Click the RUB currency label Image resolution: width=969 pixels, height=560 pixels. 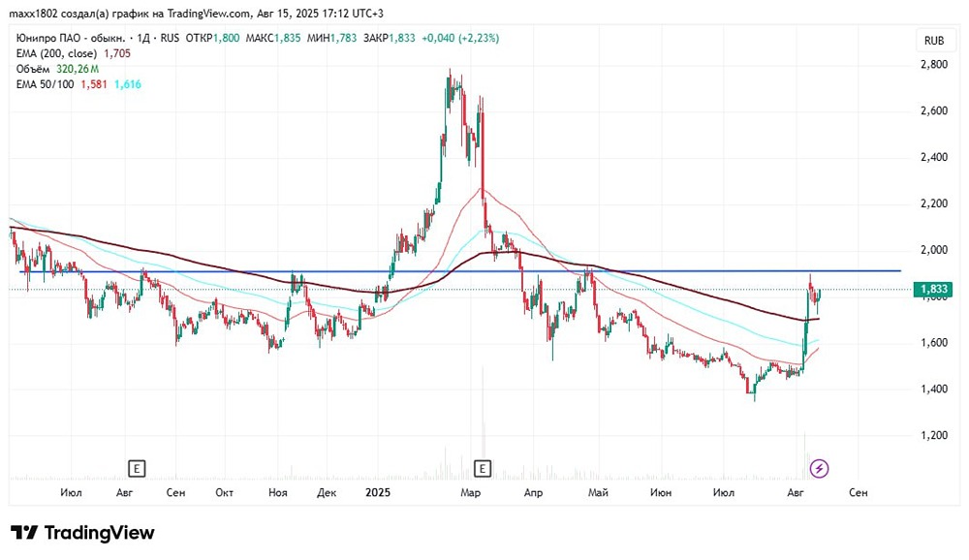point(934,40)
